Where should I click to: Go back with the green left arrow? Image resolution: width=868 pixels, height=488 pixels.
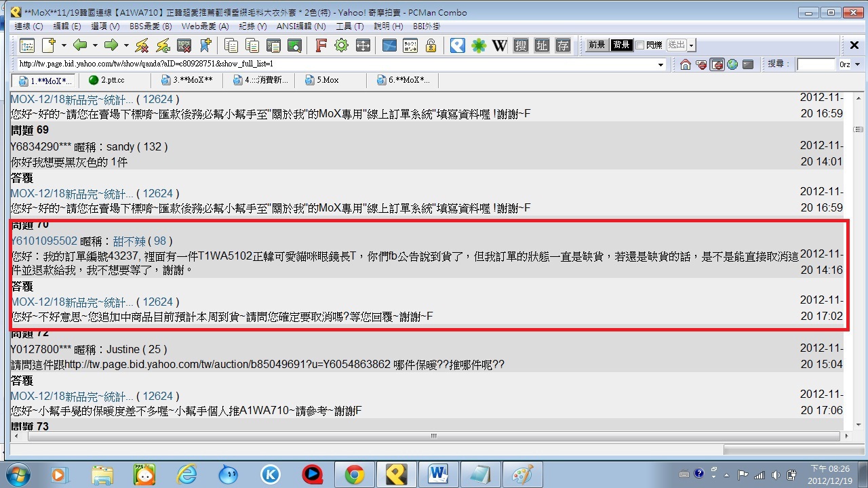(x=80, y=45)
